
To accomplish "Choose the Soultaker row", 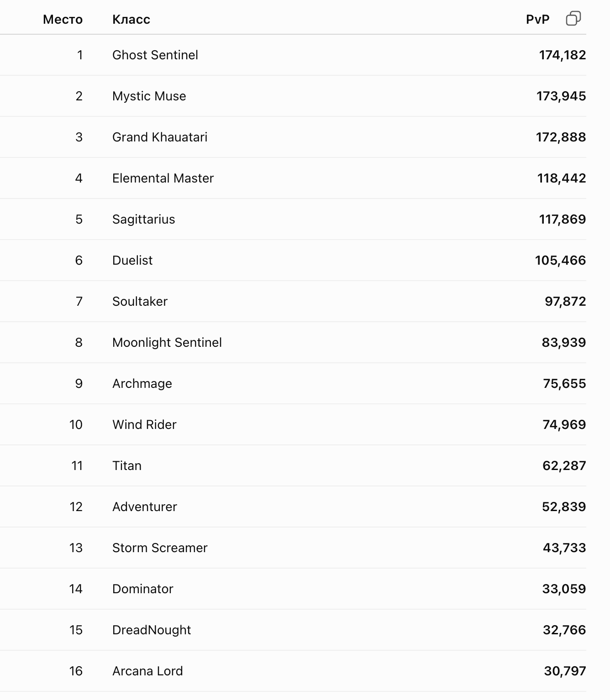I will click(x=293, y=301).
